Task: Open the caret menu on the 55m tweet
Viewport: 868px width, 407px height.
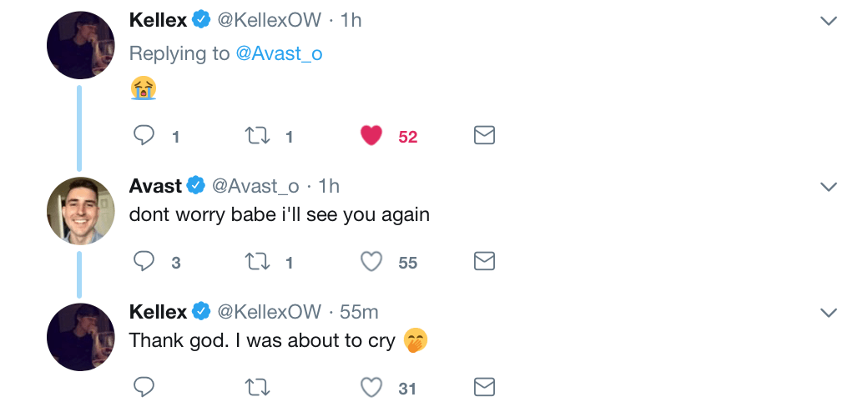Action: tap(828, 313)
